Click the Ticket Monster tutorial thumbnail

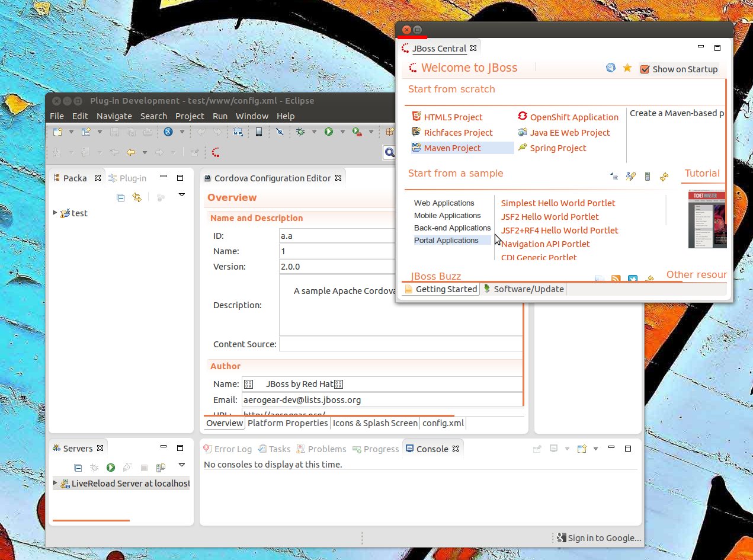point(707,219)
